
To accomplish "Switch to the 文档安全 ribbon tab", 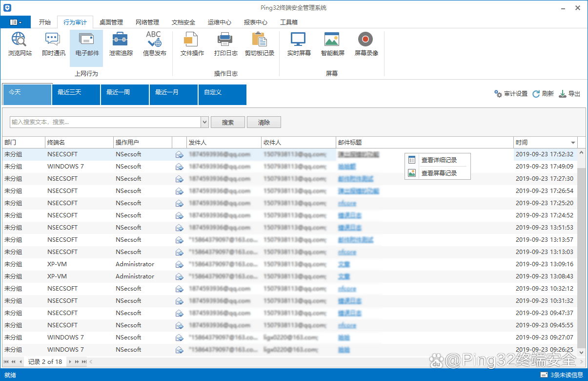I will (x=183, y=22).
